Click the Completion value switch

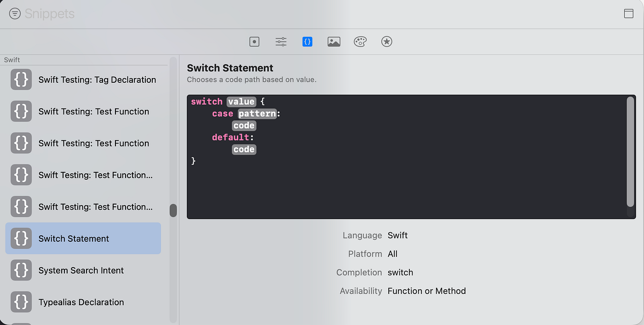click(401, 272)
